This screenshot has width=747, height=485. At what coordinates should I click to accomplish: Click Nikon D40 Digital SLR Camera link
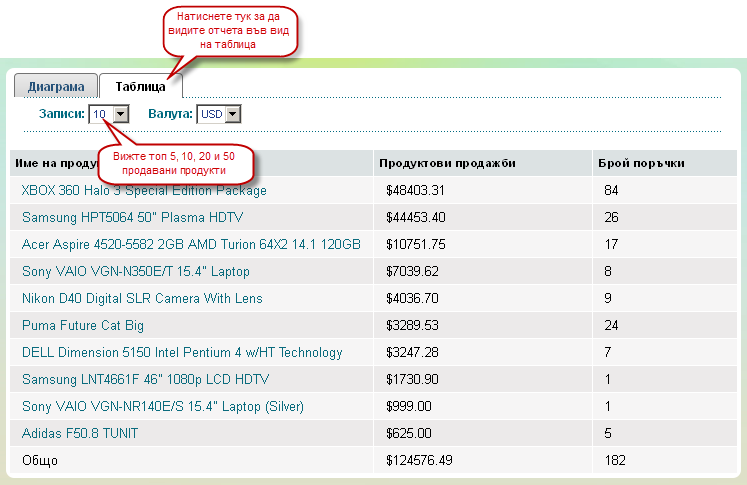tap(142, 298)
